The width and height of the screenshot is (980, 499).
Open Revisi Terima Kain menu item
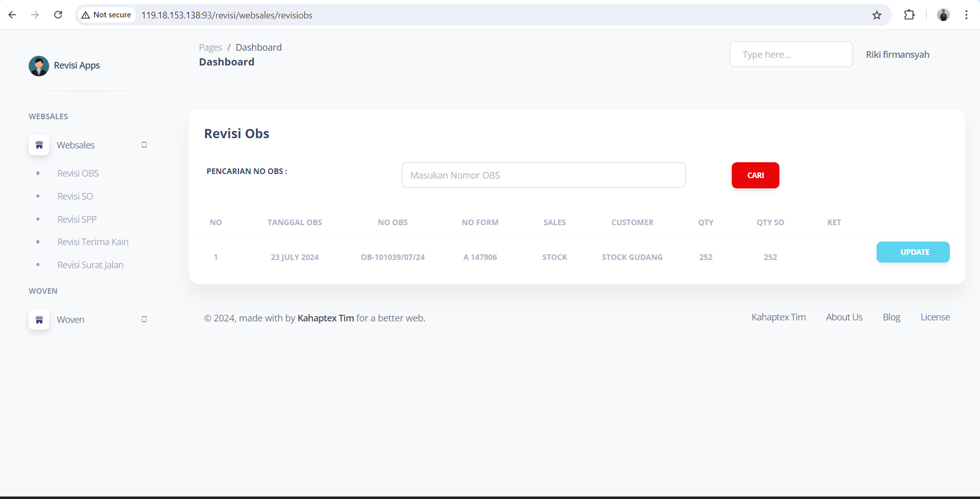point(93,242)
